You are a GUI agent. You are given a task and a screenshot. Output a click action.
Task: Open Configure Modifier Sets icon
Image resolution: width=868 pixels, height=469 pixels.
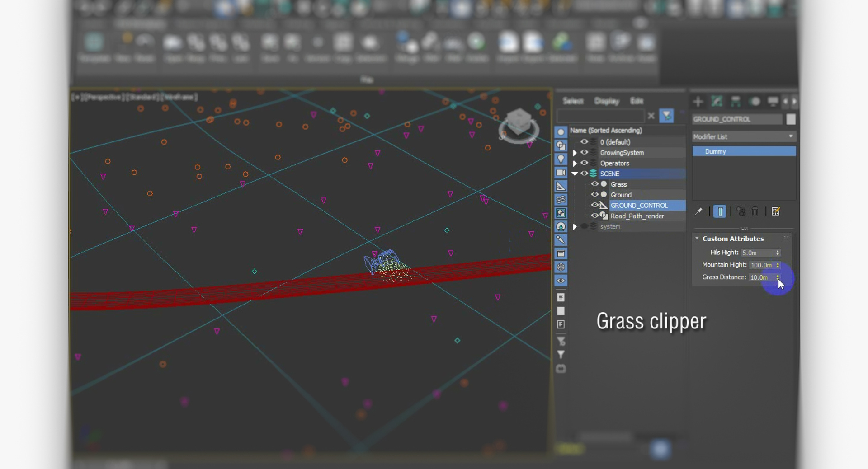click(776, 211)
